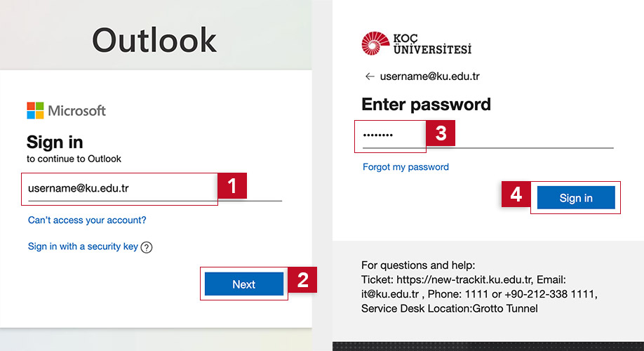Click the account email beside the back arrow

[x=429, y=77]
